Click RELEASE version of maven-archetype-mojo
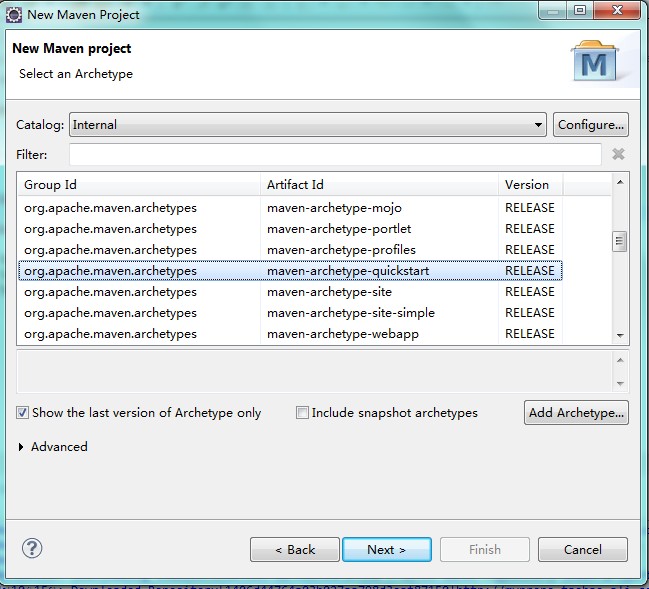 pos(530,208)
